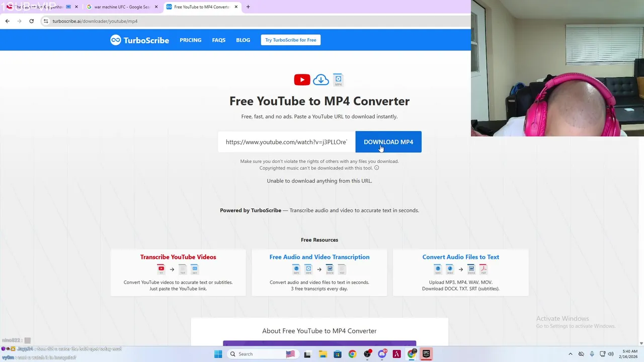Click the copyright info circle icon
This screenshot has height=362, width=644.
(376, 168)
